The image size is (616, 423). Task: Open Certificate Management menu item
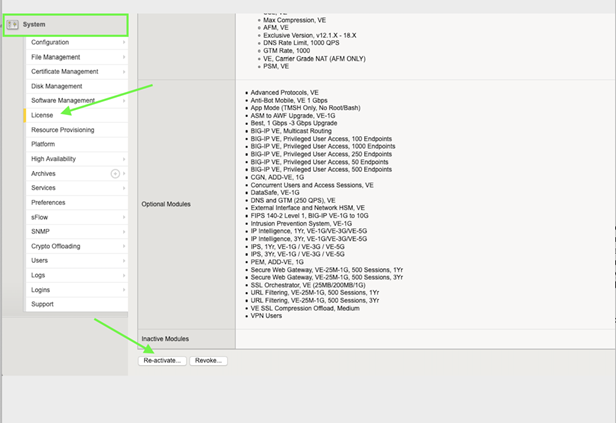(77, 71)
